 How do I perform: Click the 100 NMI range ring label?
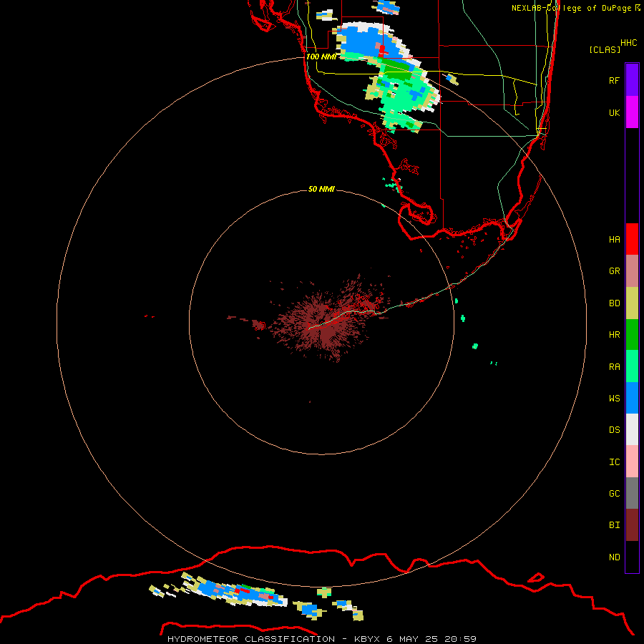click(x=321, y=57)
